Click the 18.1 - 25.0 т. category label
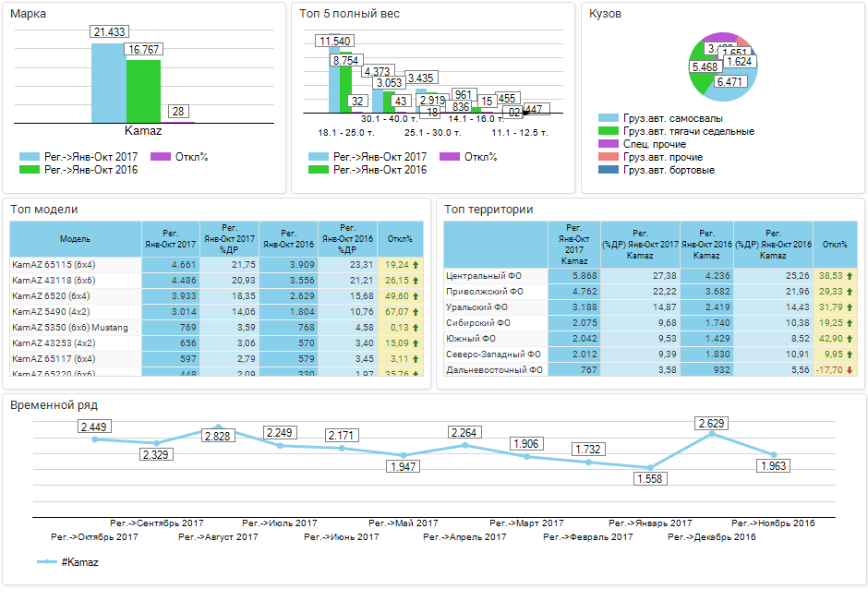The height and width of the screenshot is (613, 868). (x=346, y=133)
